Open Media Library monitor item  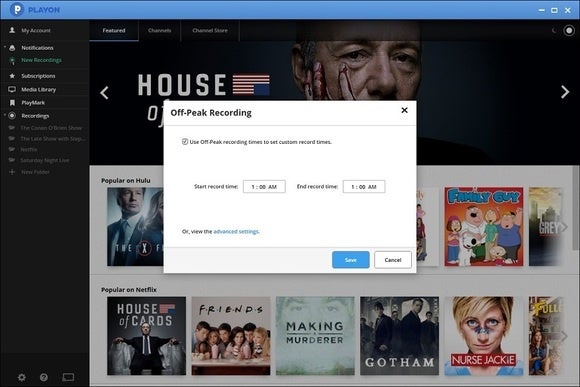point(38,89)
